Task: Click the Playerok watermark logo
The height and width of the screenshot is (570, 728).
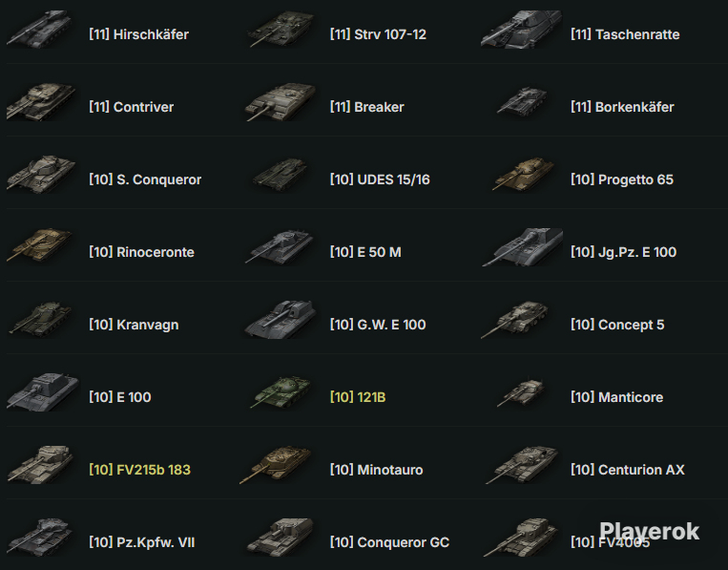Action: click(x=649, y=532)
